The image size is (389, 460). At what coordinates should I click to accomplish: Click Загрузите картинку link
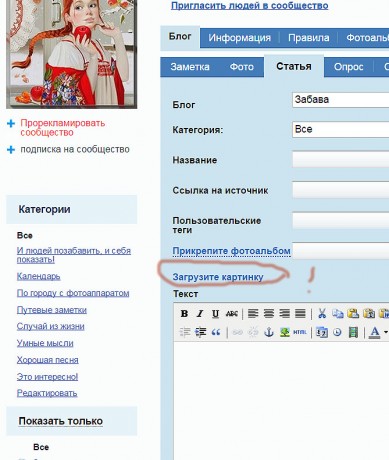pyautogui.click(x=218, y=277)
